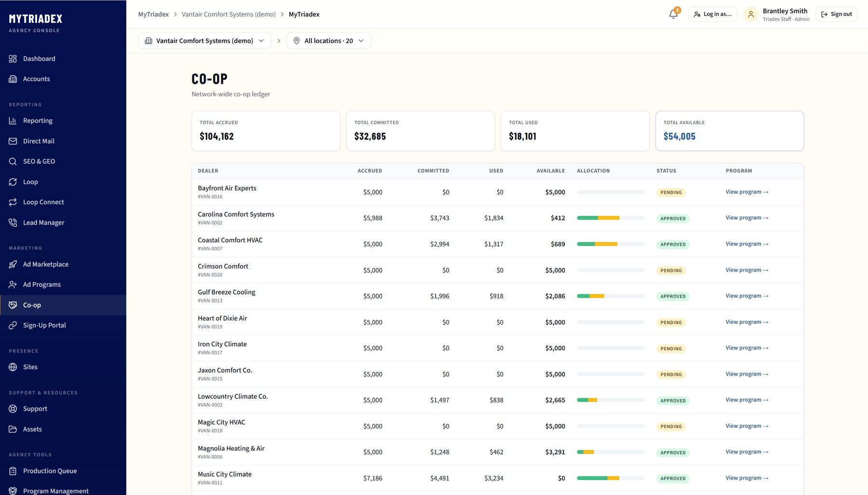868x495 pixels.
Task: Click the Vantair Comfort Systems breadcrumb
Action: (x=229, y=14)
